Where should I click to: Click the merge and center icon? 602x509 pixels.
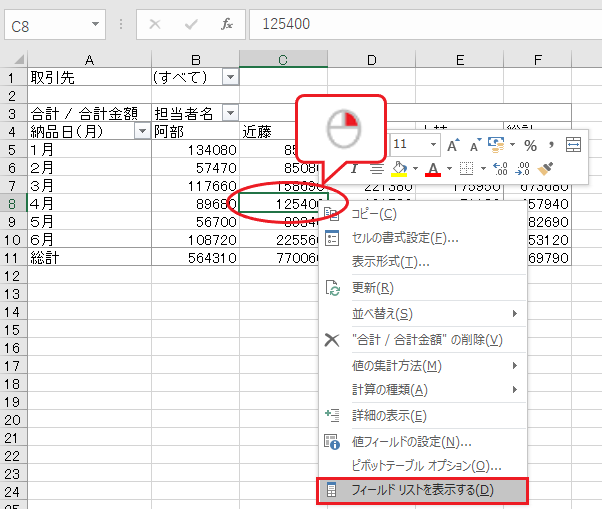click(x=573, y=145)
